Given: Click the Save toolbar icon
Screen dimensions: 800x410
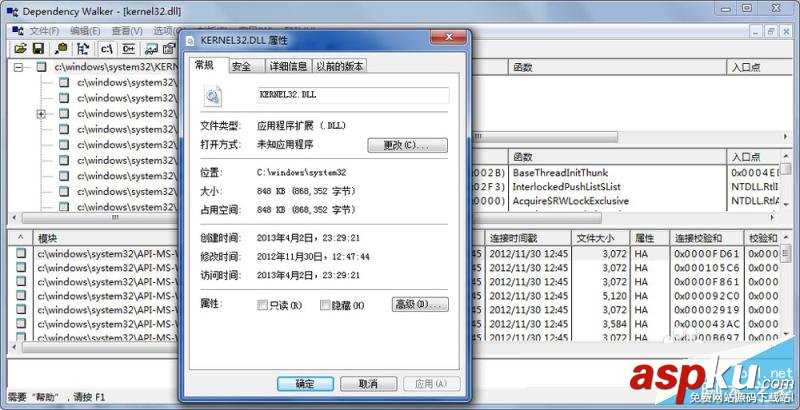Looking at the screenshot, I should [x=38, y=49].
